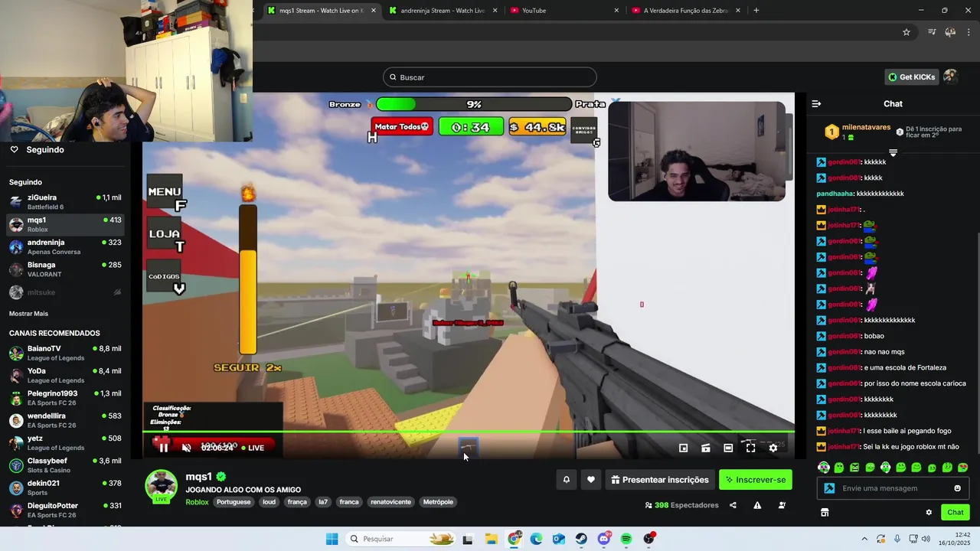This screenshot has height=551, width=980.
Task: Switch to andreninja Stream browser tab
Action: tap(443, 11)
